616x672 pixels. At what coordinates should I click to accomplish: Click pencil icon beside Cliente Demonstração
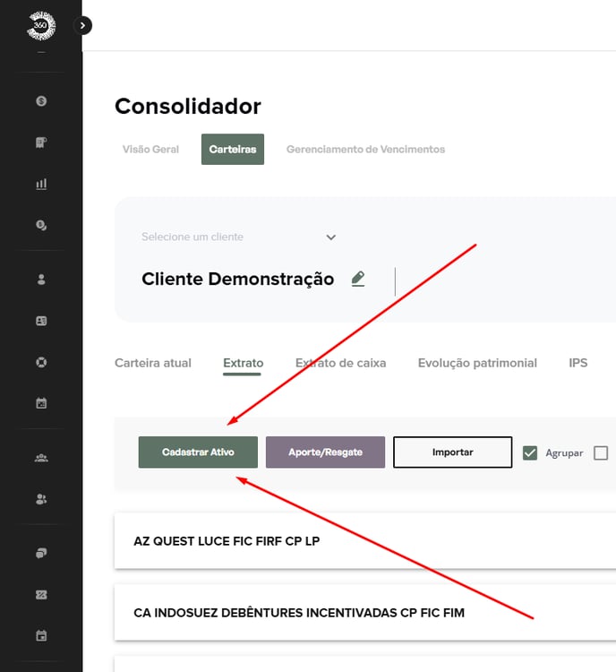click(358, 279)
